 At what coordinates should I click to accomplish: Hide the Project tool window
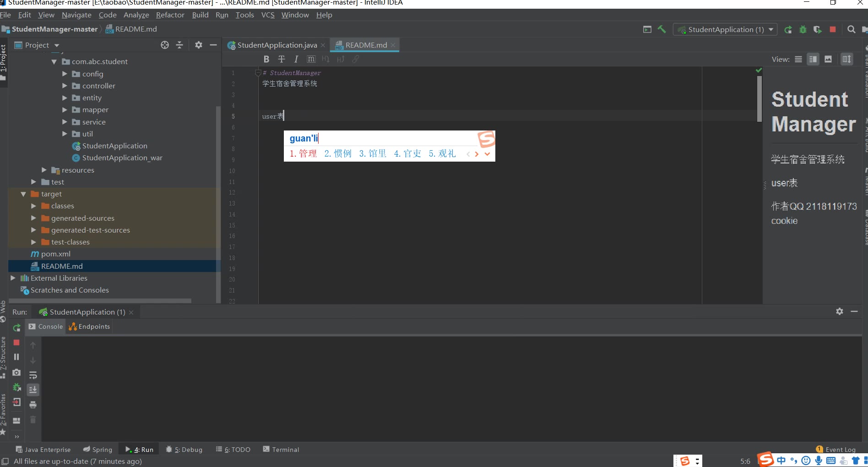[x=213, y=45]
